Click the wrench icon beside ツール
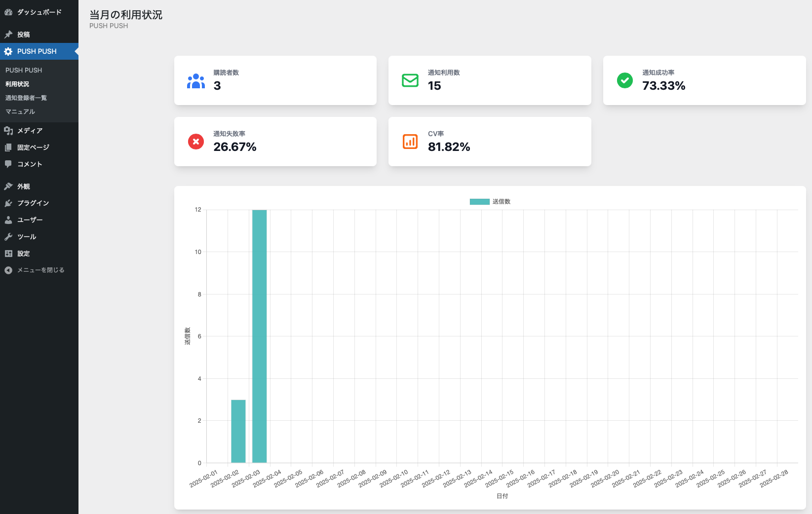 pos(8,237)
